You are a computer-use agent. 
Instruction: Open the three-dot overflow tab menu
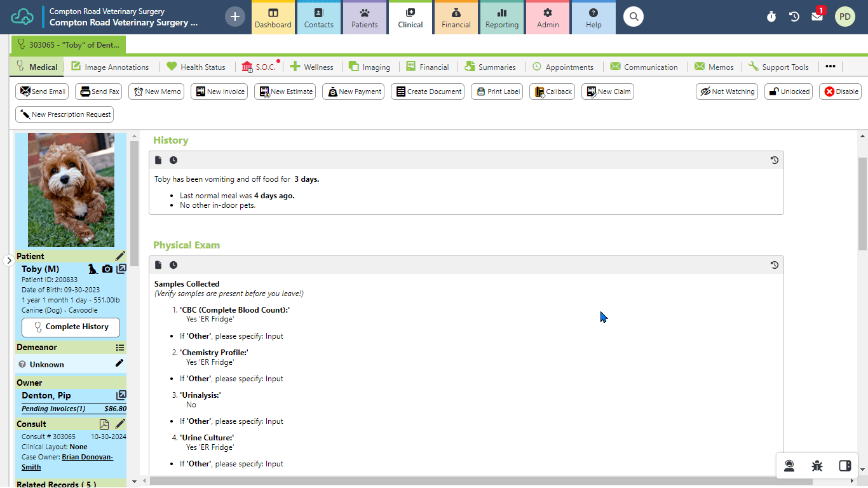(831, 67)
